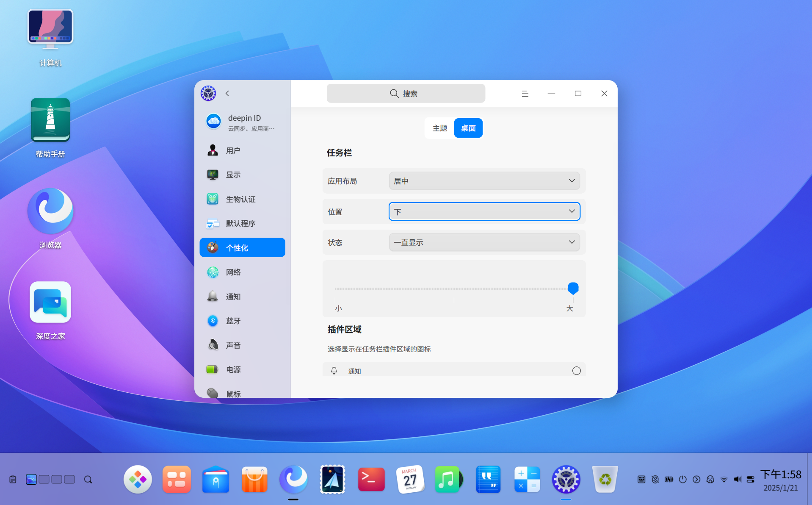Open 计算机 desktop icon
The width and height of the screenshot is (812, 505).
50,38
